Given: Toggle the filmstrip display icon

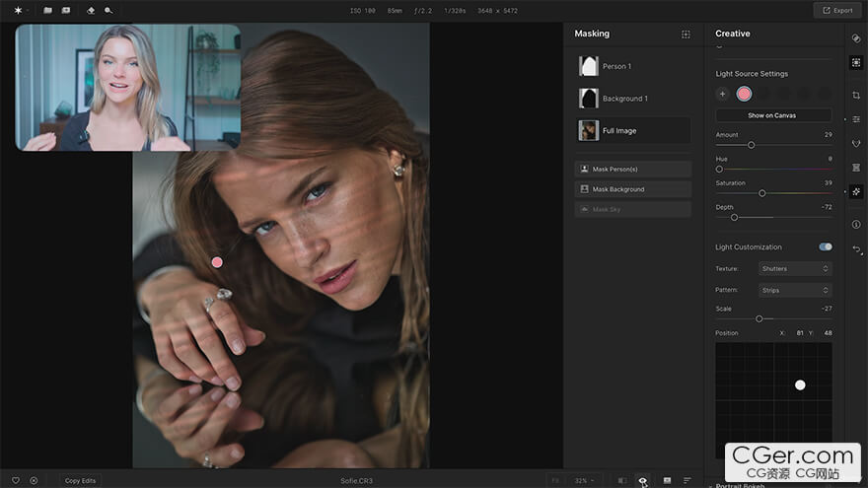Looking at the screenshot, I should pyautogui.click(x=667, y=481).
